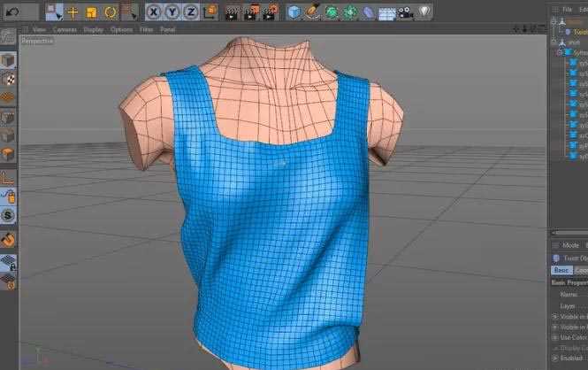
Task: Enable Axis mode icon
Action: (x=8, y=178)
